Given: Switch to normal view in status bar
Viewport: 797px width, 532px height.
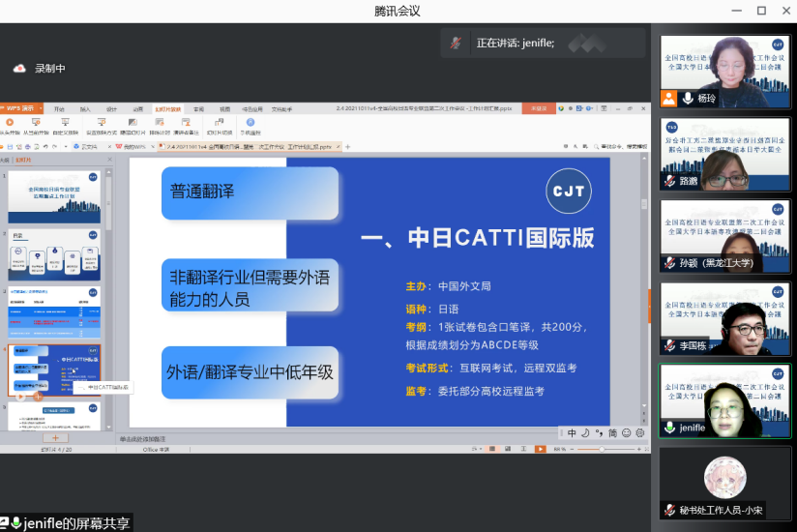Looking at the screenshot, I should pyautogui.click(x=492, y=449).
